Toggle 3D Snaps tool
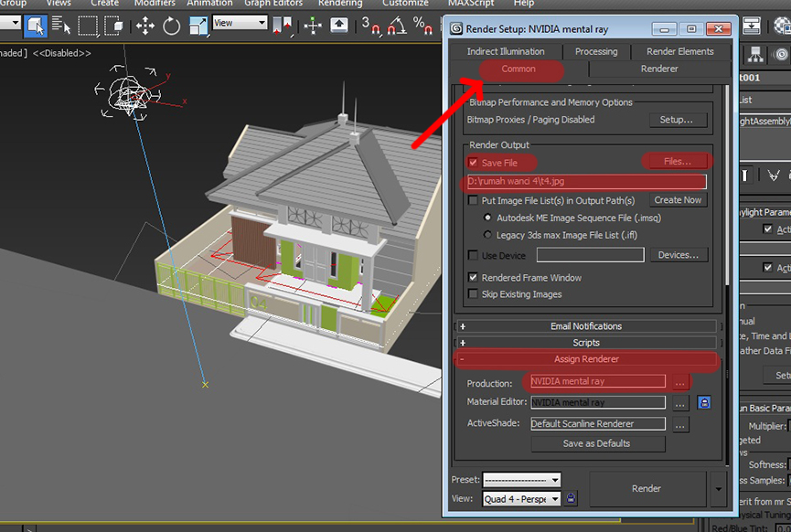791x532 pixels. [370, 26]
